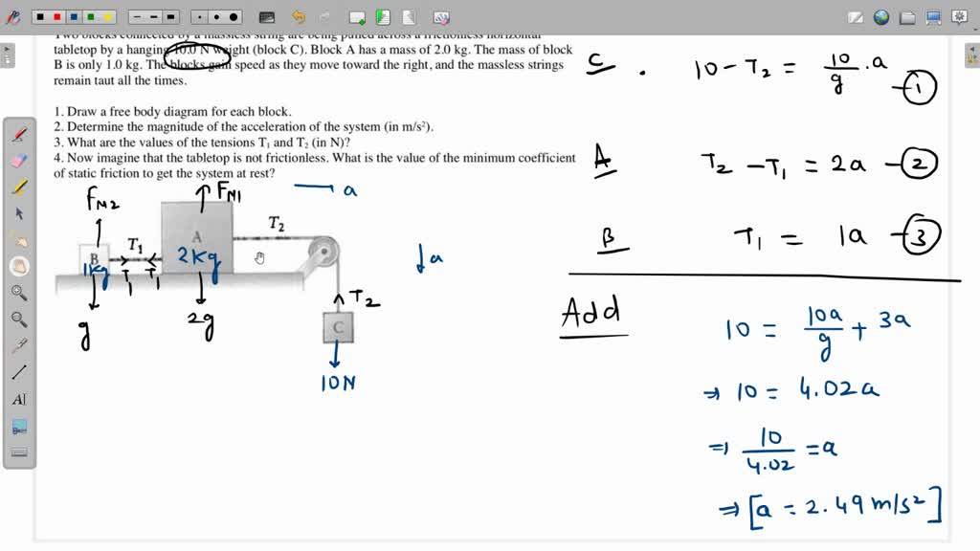Select the thickest stroke width option

pos(170,16)
